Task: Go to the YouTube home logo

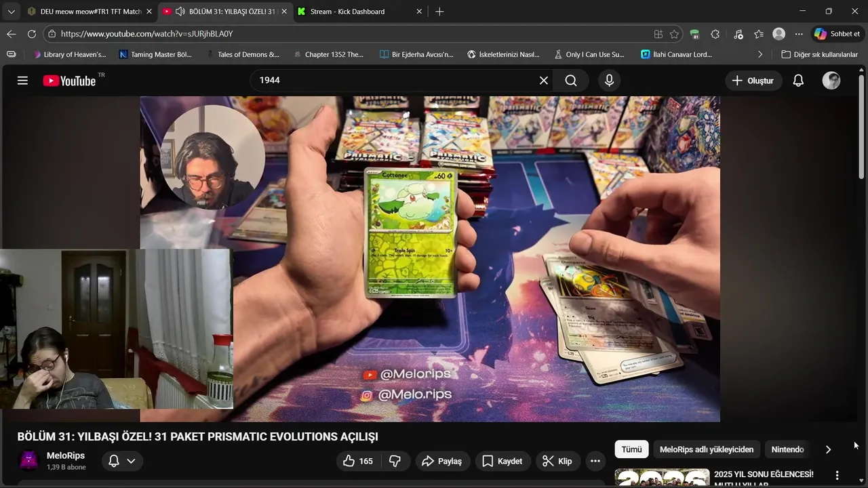Action: coord(69,81)
